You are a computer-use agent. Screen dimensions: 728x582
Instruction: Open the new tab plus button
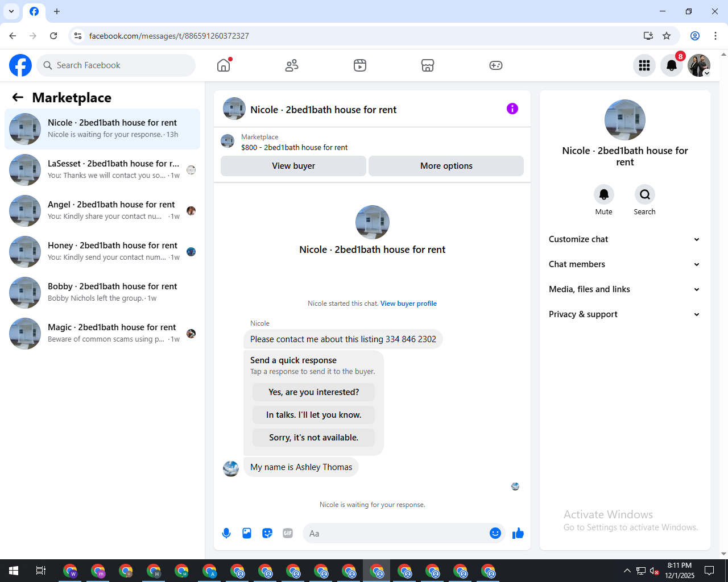pyautogui.click(x=57, y=11)
